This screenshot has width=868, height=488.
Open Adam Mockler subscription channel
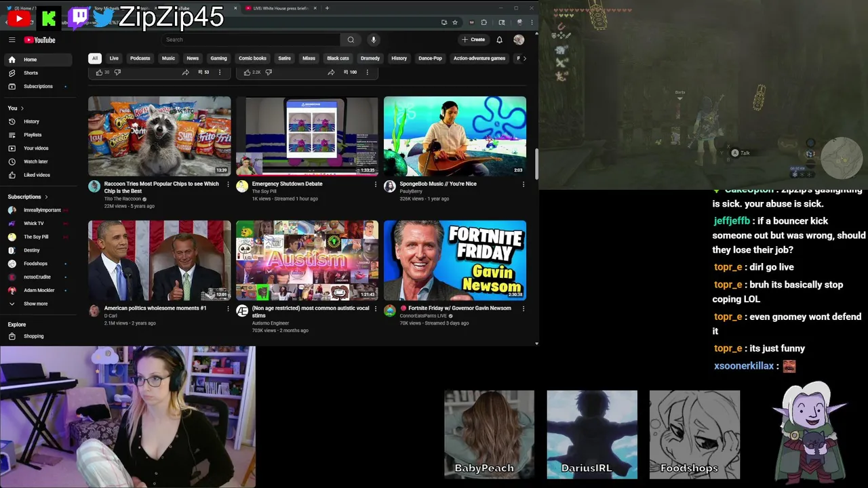pos(39,290)
